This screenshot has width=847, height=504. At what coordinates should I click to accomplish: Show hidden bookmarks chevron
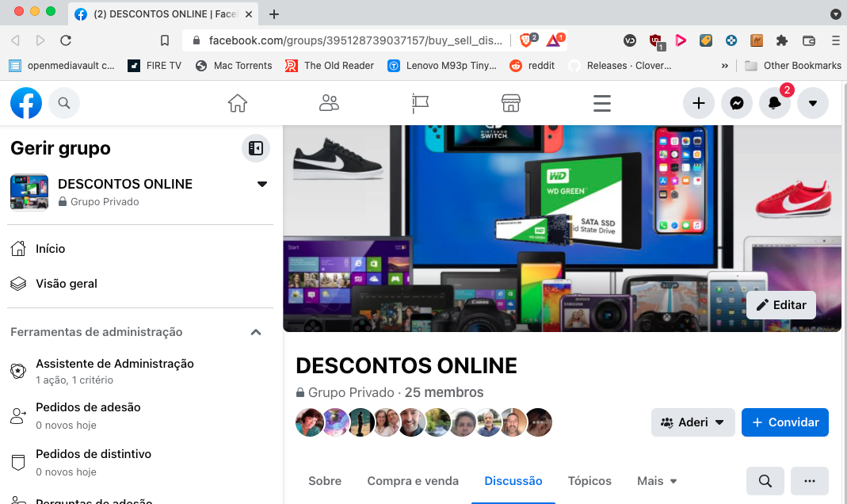pos(724,66)
